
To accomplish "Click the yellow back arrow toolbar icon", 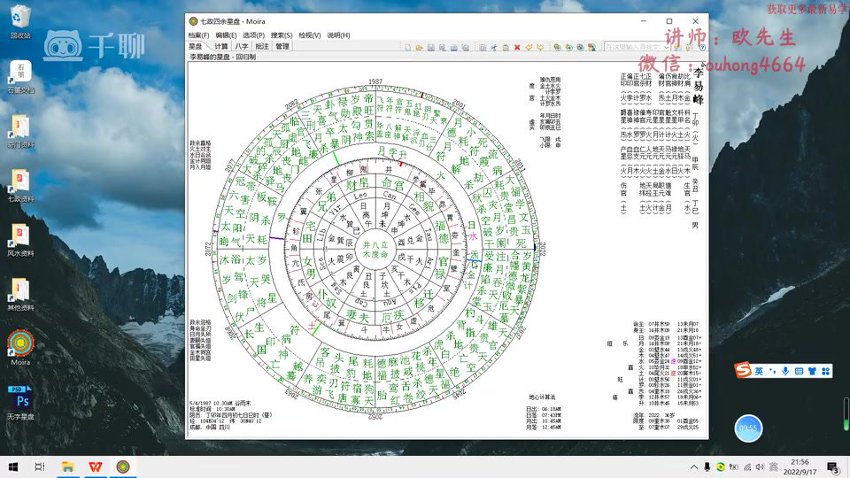I will click(x=529, y=47).
